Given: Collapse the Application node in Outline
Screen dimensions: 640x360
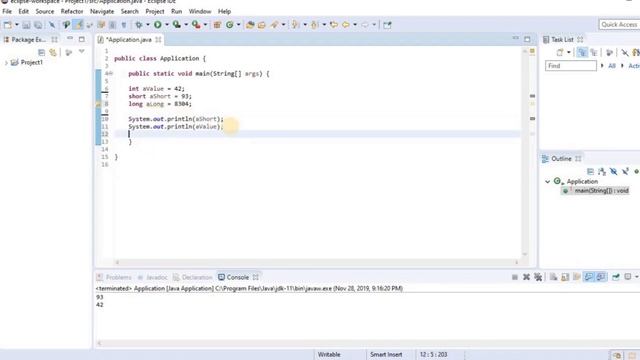Looking at the screenshot, I should tap(548, 182).
